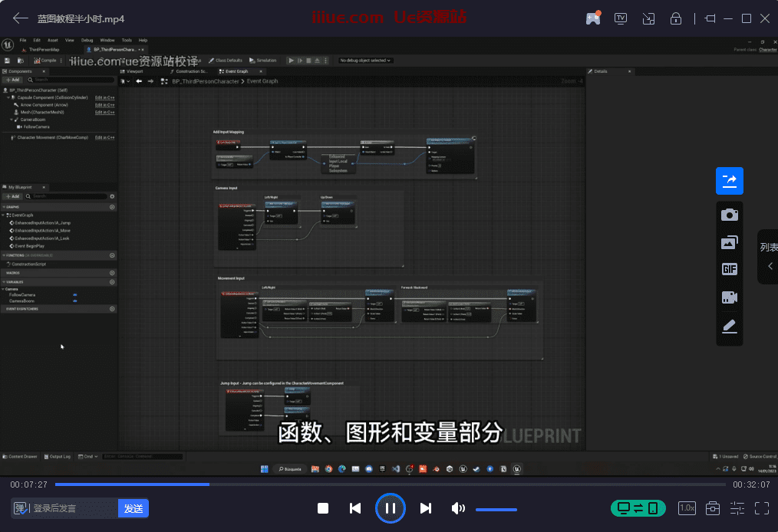The image size is (778, 532).
Task: Open the 1.0x playback speed menu
Action: [x=687, y=508]
